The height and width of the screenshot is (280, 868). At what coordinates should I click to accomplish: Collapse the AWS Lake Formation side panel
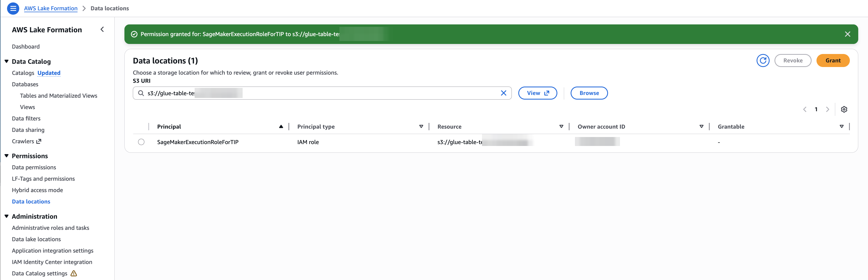point(102,30)
